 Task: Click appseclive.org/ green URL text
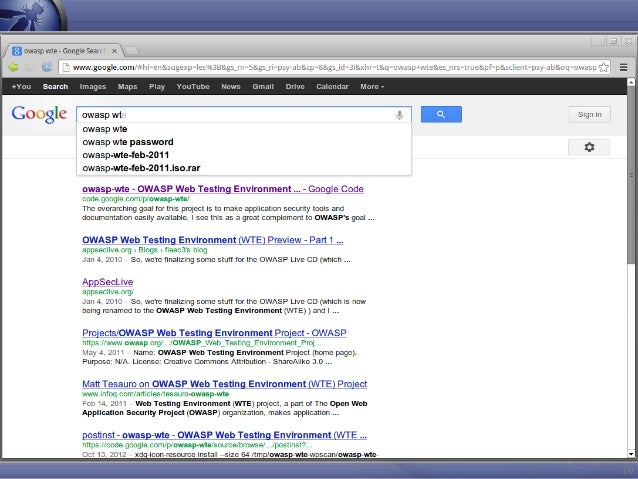[107, 292]
